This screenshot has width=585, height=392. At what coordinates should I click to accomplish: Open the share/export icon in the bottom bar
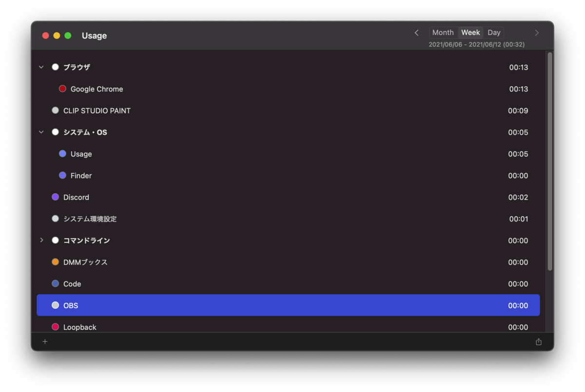tap(539, 342)
